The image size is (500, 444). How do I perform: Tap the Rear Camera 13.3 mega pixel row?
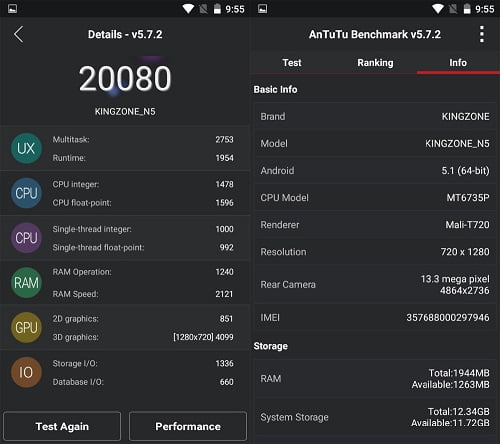[x=375, y=284]
